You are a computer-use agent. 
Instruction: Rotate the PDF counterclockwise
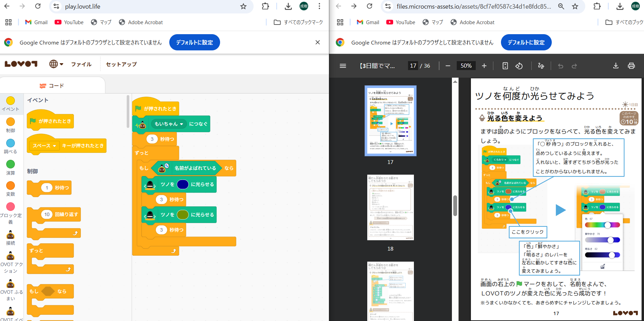point(519,66)
